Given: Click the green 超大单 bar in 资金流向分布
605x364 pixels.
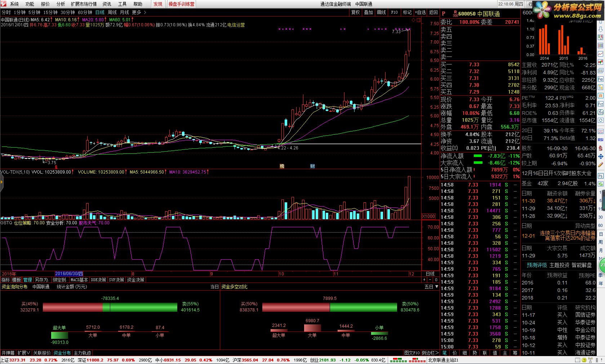Looking at the screenshot, I should click(59, 335).
